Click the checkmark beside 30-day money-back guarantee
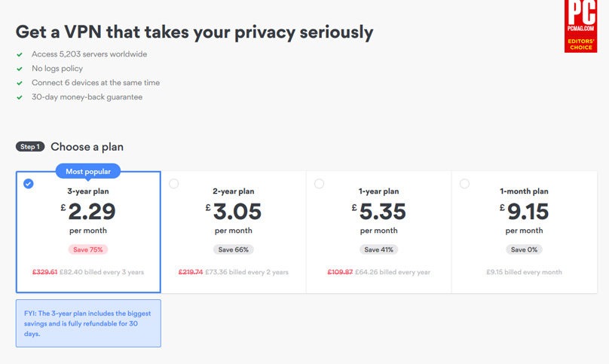Viewport: 609px width, 364px height. [x=20, y=97]
